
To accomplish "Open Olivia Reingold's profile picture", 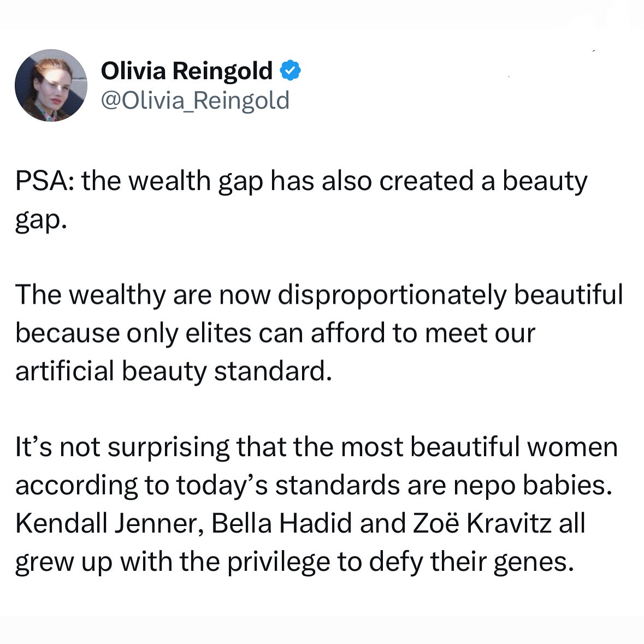I will click(x=51, y=85).
